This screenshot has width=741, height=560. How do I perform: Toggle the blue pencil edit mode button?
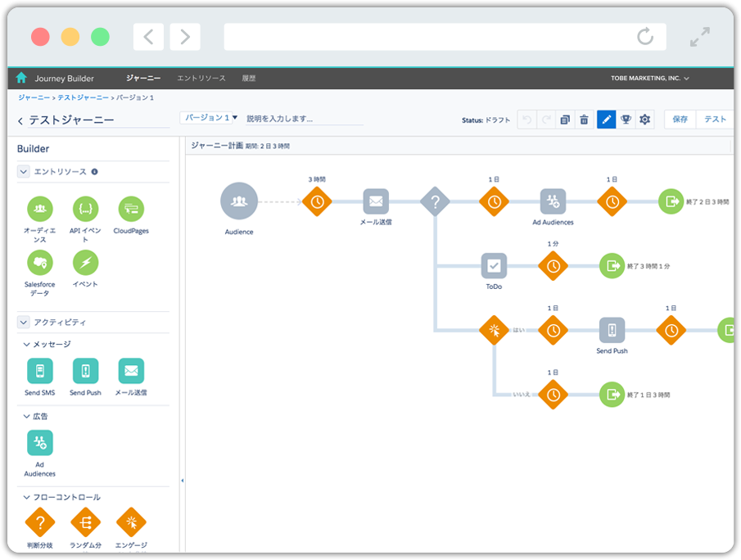coord(607,120)
